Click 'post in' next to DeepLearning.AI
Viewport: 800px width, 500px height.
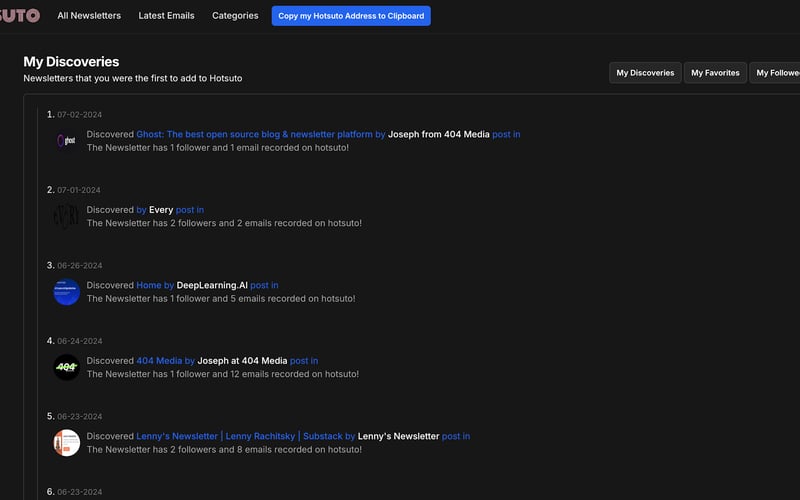pyautogui.click(x=264, y=285)
